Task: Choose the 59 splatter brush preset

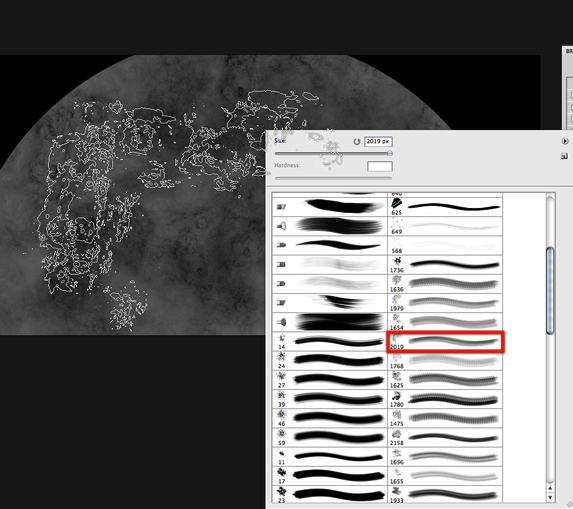Action: click(330, 438)
